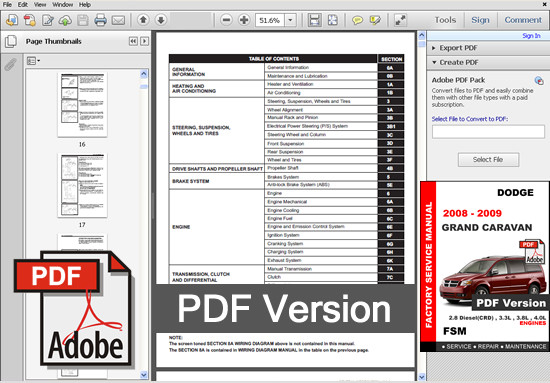Image resolution: width=550 pixels, height=383 pixels.
Task: Zoom out with the minus button
Action: coord(227,20)
